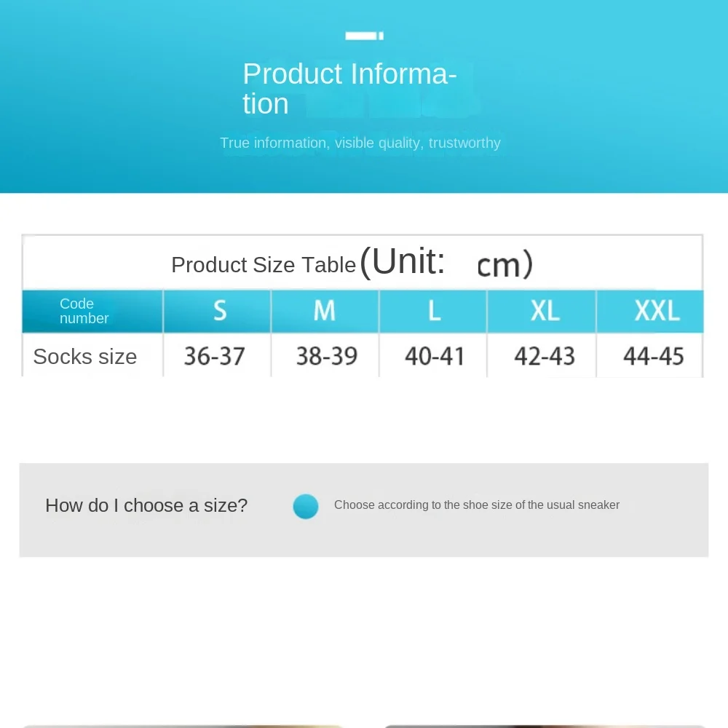Select the L size column header
Image resolution: width=728 pixels, height=728 pixels.
433,311
